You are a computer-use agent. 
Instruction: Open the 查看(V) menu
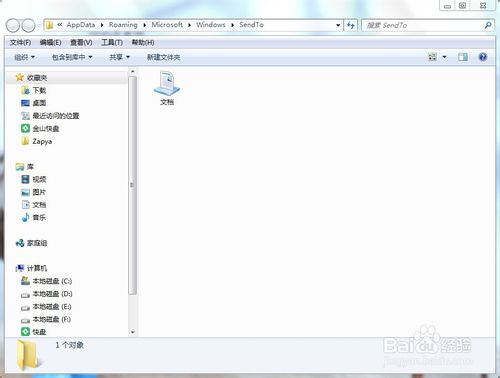(x=81, y=42)
